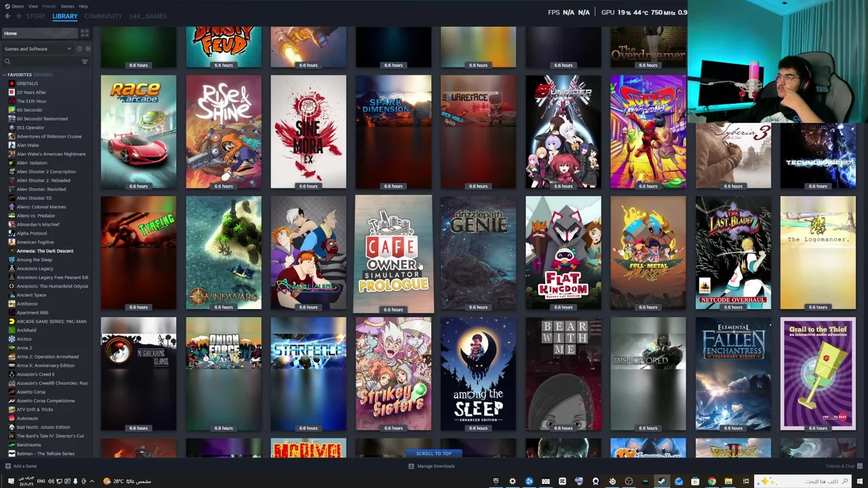868x488 pixels.
Task: Open ORBITALIS icon in favorites list
Action: click(x=12, y=83)
